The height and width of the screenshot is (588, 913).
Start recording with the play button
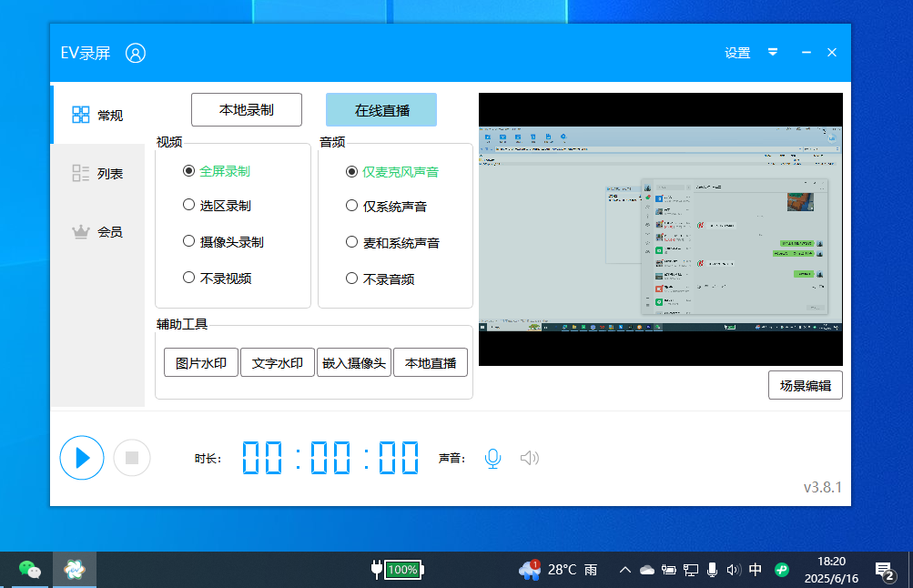coord(82,458)
